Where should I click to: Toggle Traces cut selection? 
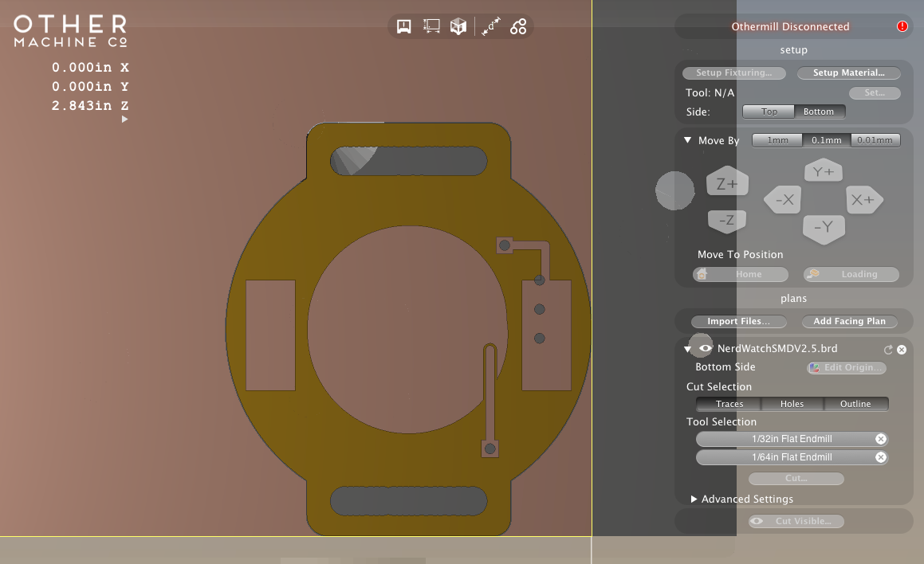point(729,404)
